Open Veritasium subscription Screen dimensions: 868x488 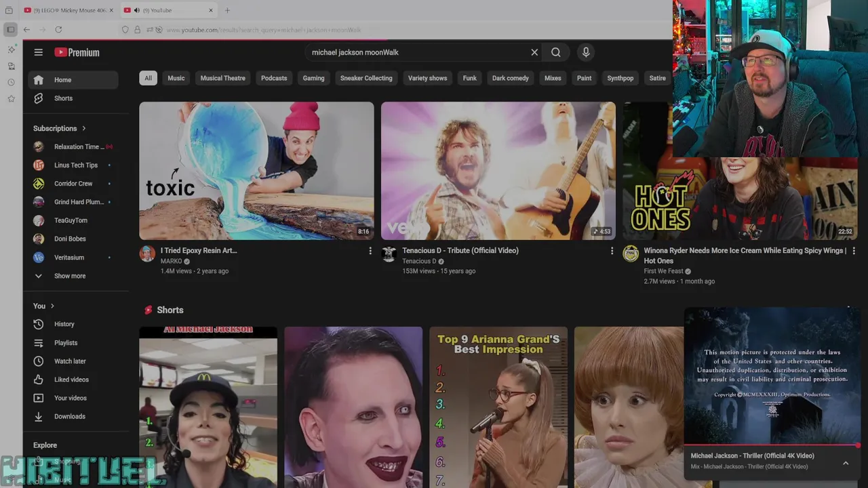tap(73, 258)
